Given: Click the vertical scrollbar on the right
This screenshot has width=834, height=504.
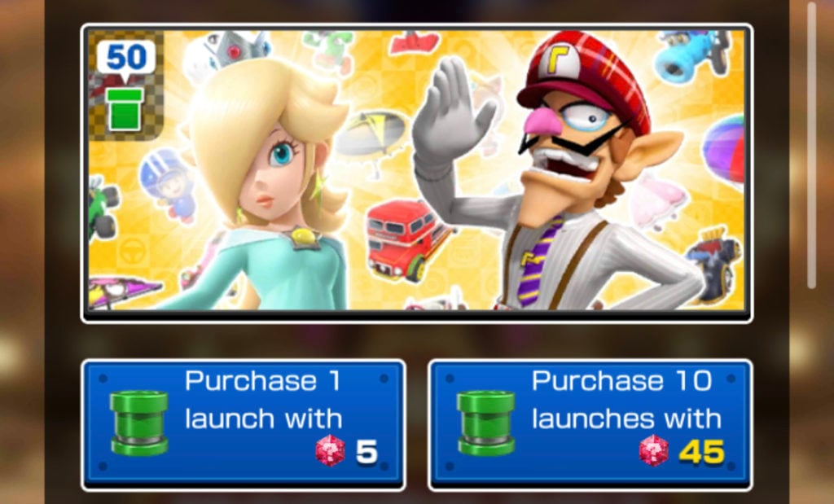Looking at the screenshot, I should point(811,145).
